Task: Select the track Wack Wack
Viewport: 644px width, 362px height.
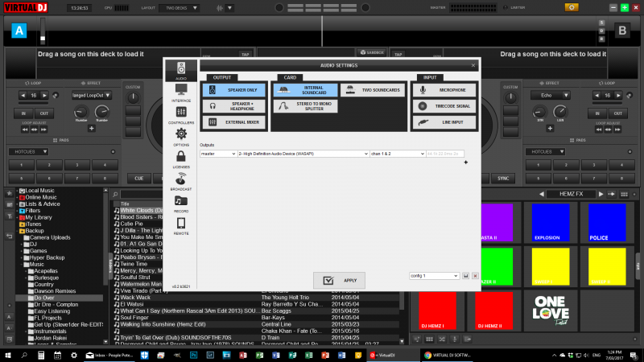Action: [135, 298]
